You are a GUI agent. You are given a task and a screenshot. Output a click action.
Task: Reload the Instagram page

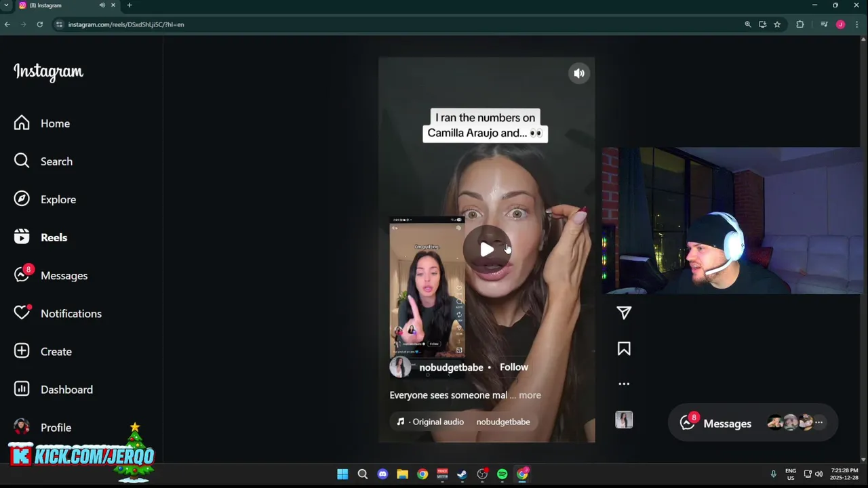pos(40,24)
